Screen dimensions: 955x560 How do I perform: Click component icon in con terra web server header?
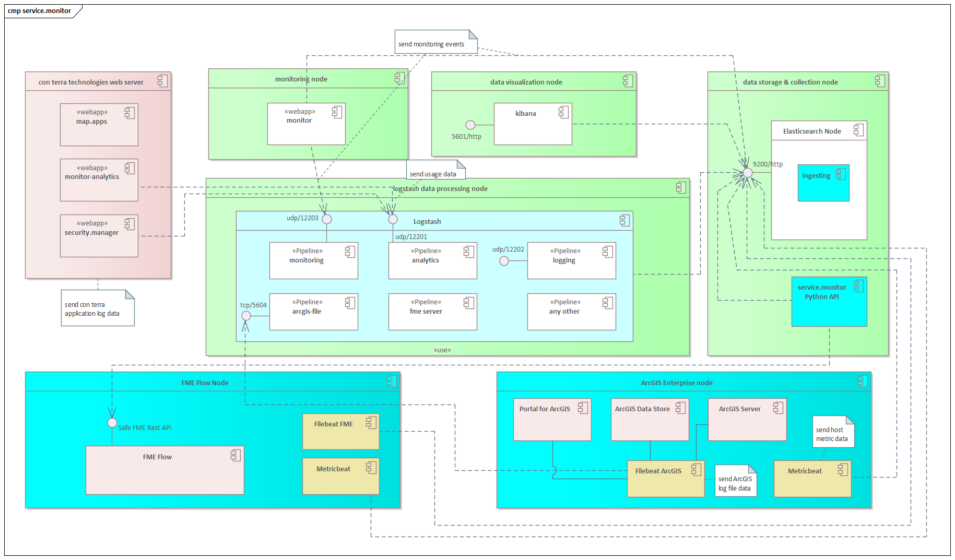click(x=163, y=81)
